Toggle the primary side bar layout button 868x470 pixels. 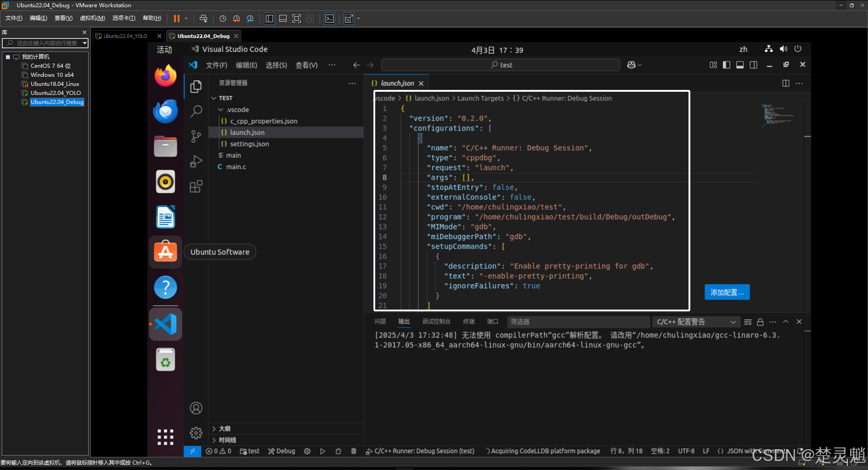tap(726, 65)
